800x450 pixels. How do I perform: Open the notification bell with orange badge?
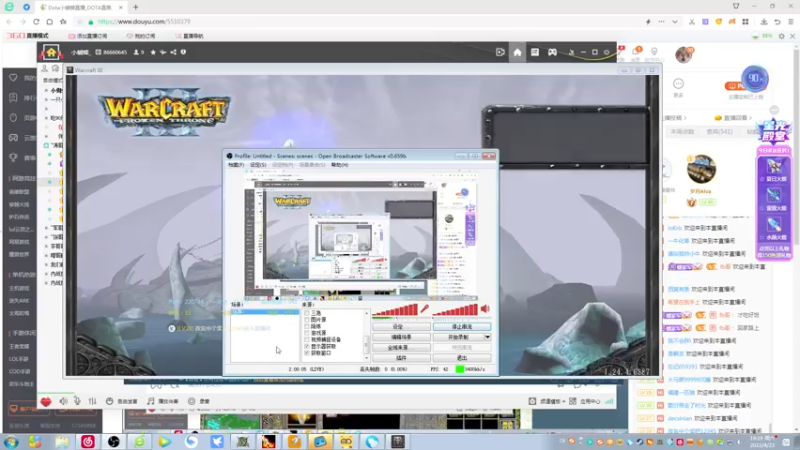[636, 51]
